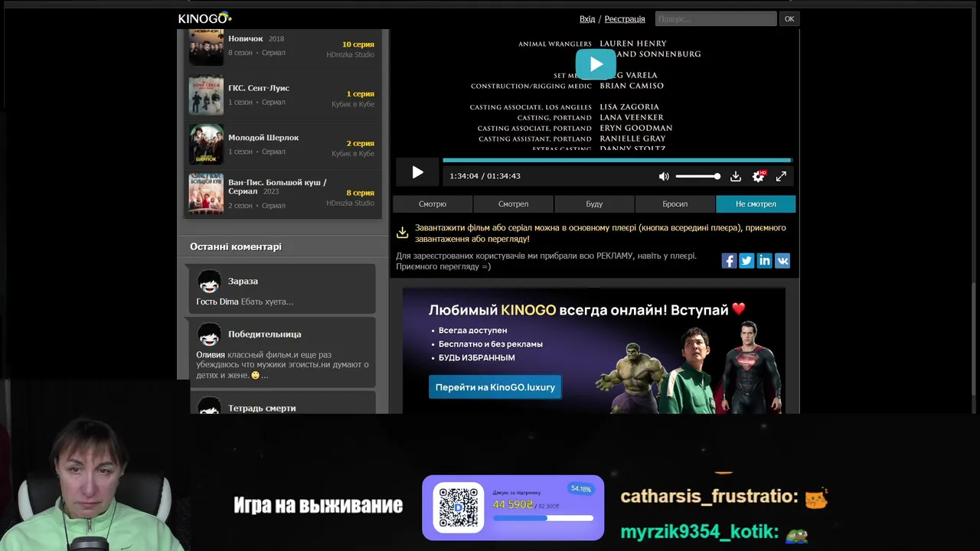Screen dimensions: 980x551
Task: Click the player download icon
Action: click(735, 176)
